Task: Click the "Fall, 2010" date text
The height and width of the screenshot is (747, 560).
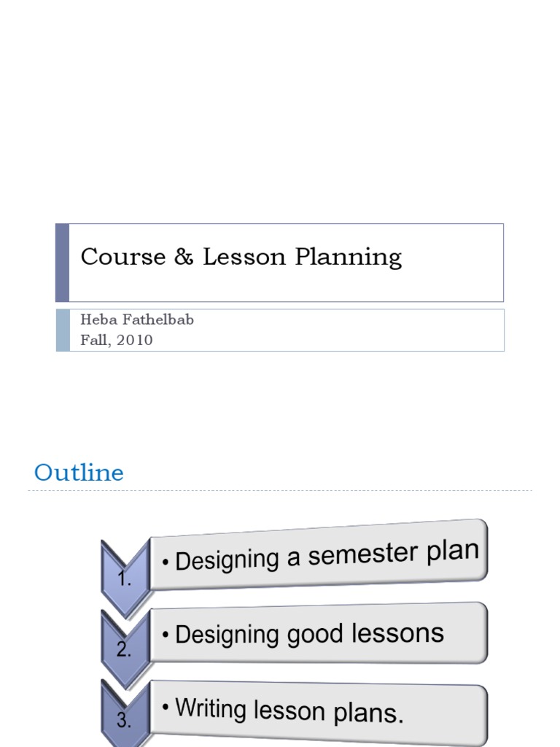Action: (117, 340)
